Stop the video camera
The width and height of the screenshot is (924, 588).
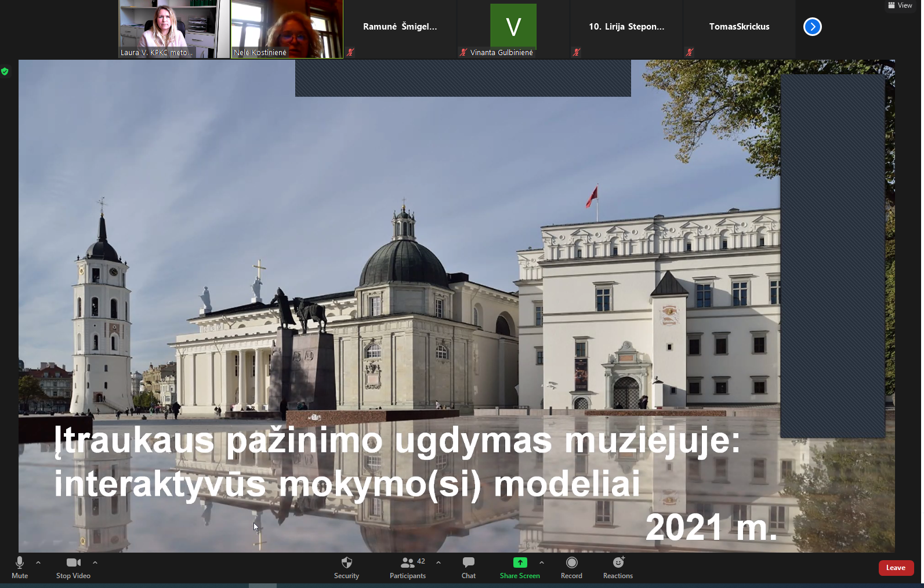pos(73,568)
